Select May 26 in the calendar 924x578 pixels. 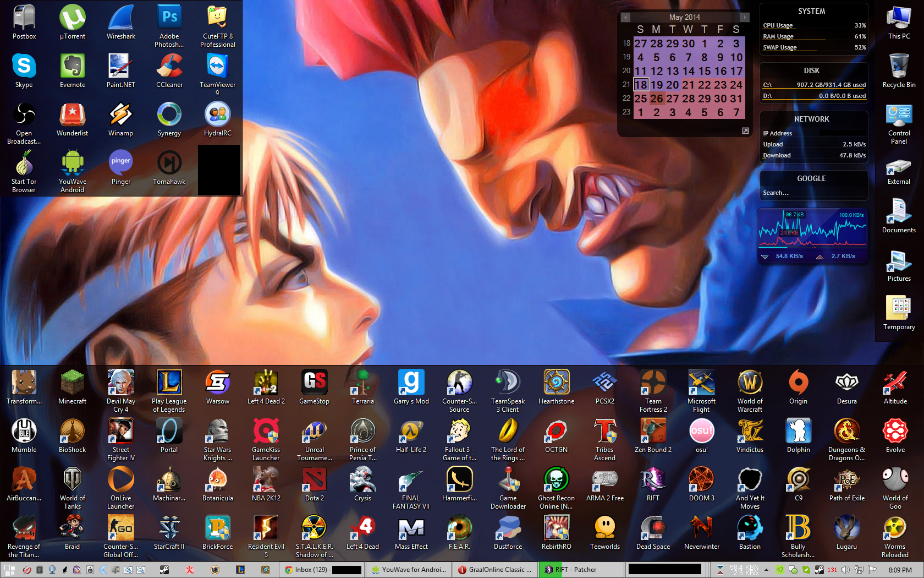click(657, 99)
